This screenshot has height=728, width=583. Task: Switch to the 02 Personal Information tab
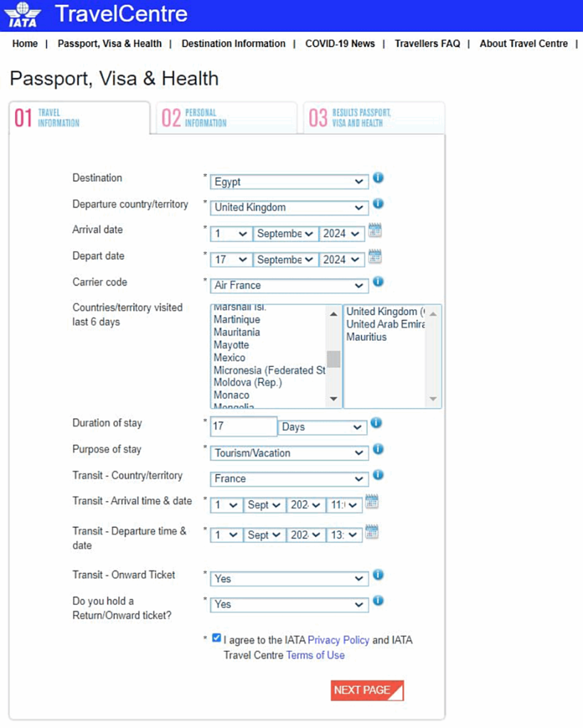225,118
